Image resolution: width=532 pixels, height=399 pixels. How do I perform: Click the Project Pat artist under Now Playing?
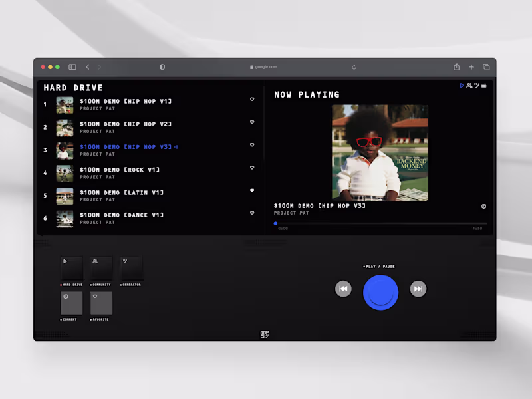pyautogui.click(x=291, y=213)
